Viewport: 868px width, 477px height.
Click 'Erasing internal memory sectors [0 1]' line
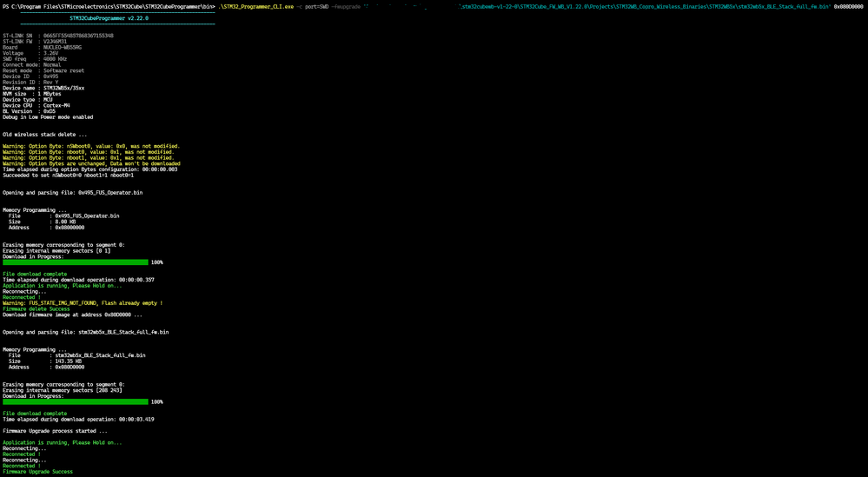(56, 251)
